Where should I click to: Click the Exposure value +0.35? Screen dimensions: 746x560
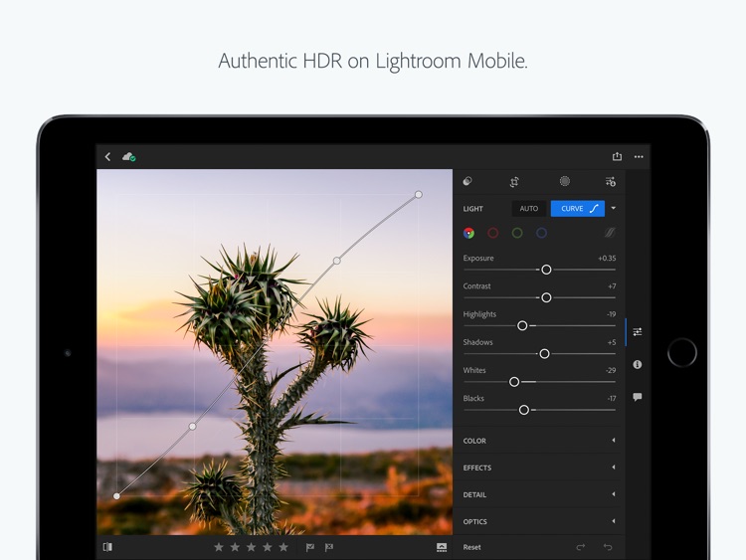607,259
